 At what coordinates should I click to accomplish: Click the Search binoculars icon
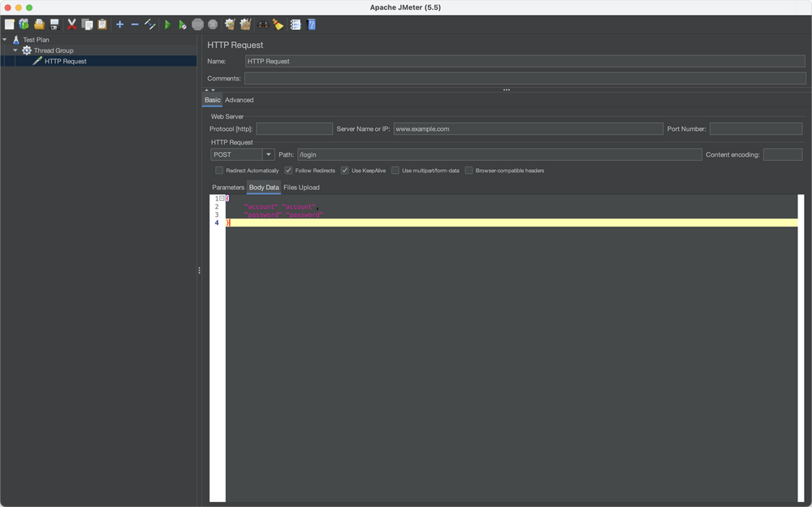(x=263, y=24)
